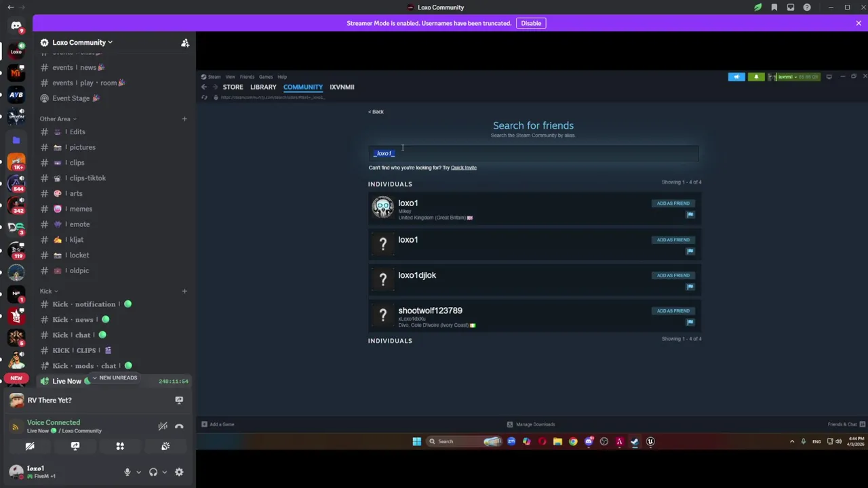The height and width of the screenshot is (488, 868).
Task: Open the memes text channel
Action: [x=80, y=209]
